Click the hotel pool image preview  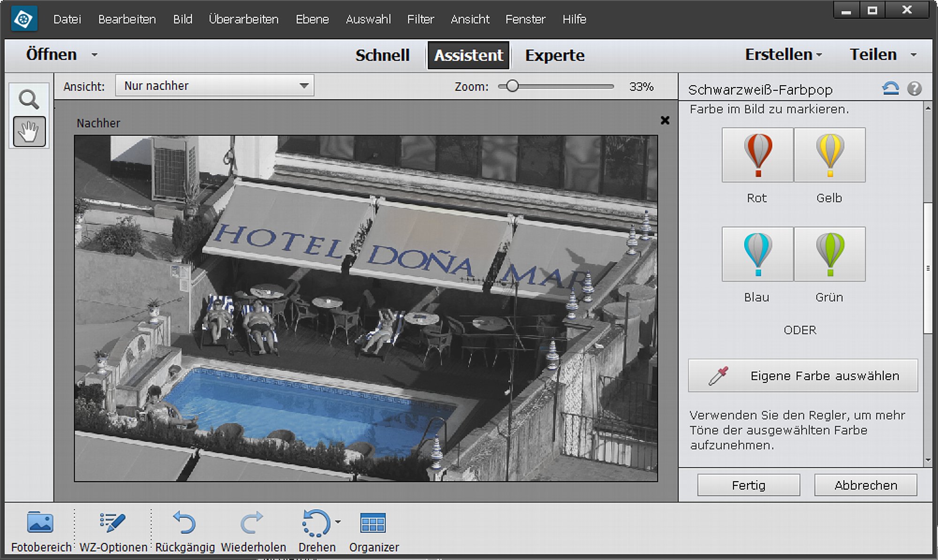tap(366, 309)
